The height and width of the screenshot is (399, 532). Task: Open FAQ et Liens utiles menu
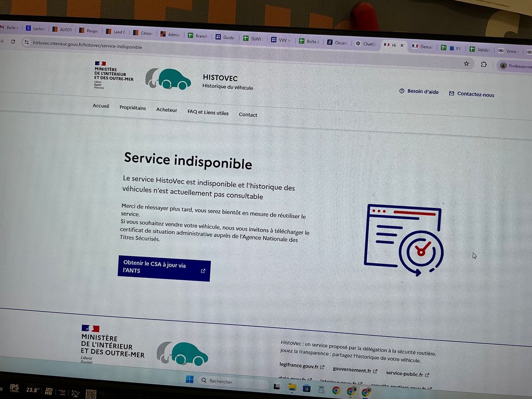208,113
